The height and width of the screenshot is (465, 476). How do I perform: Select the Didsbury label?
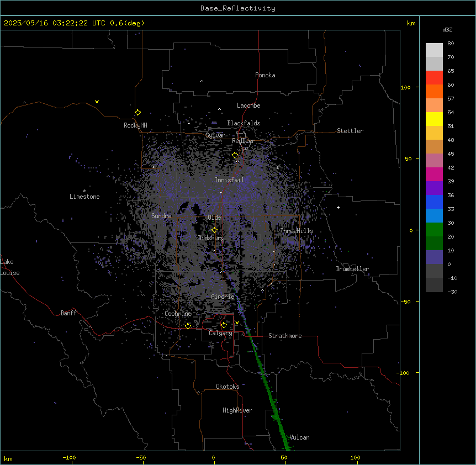[x=211, y=238]
